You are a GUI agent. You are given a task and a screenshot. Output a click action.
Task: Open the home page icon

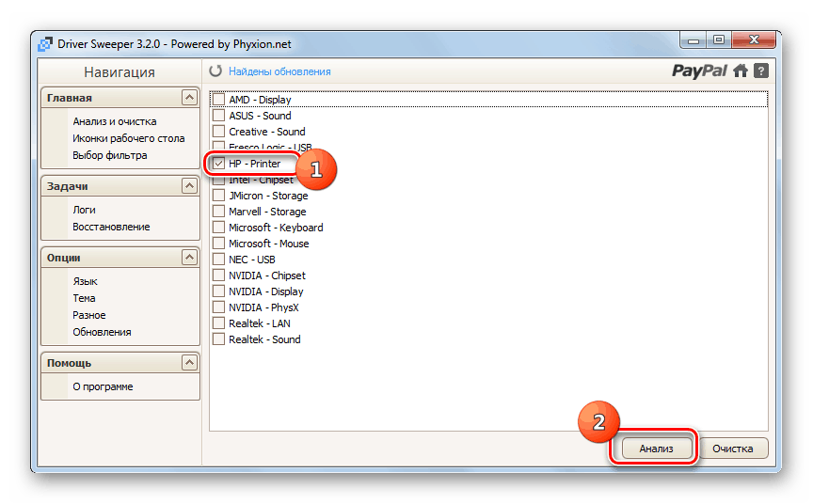click(741, 71)
